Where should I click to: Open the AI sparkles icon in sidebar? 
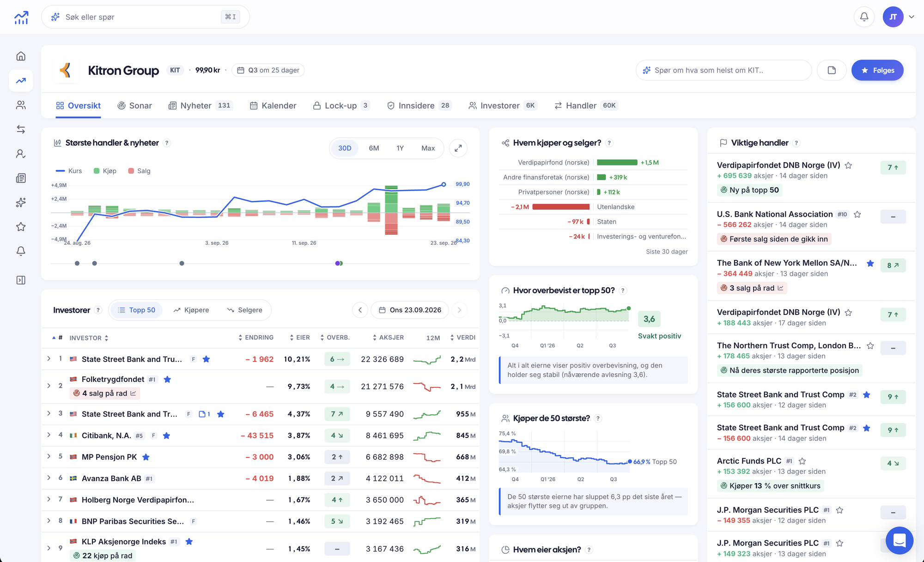(x=21, y=202)
